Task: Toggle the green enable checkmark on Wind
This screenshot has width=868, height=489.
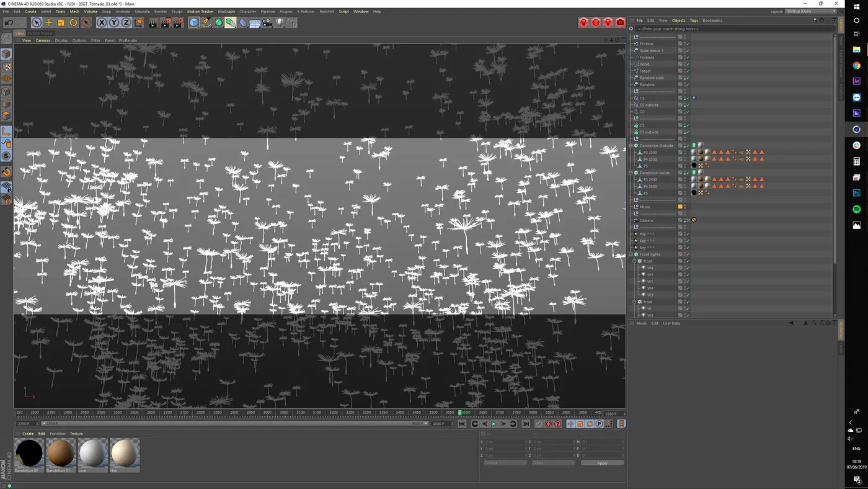Action: (688, 64)
